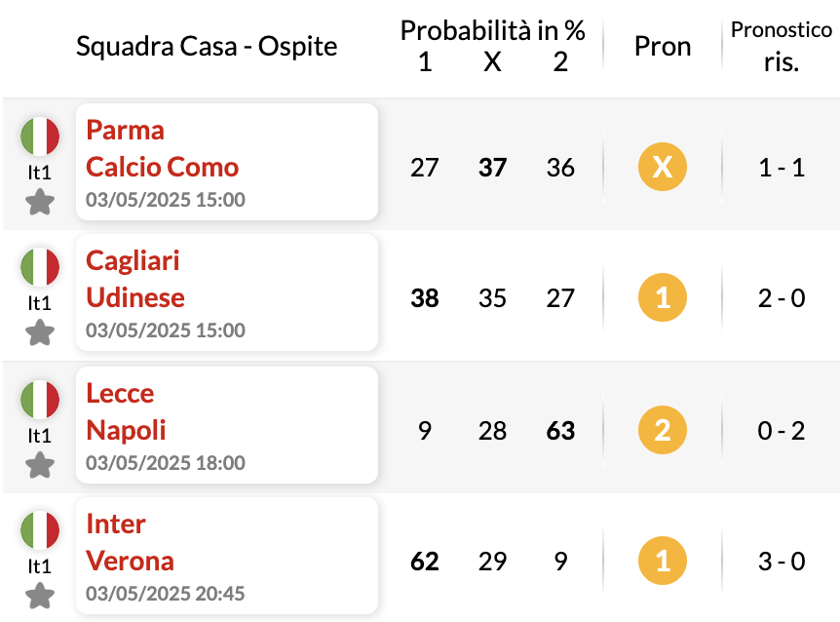Screen dimensions: 840x622
Task: Toggle the favorite star for Cagliari match
Action: pos(40,332)
